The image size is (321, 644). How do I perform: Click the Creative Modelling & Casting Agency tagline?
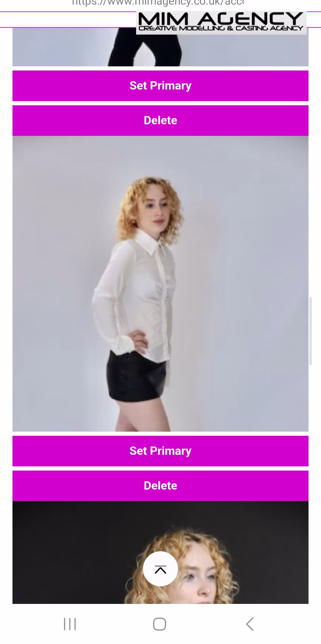221,29
